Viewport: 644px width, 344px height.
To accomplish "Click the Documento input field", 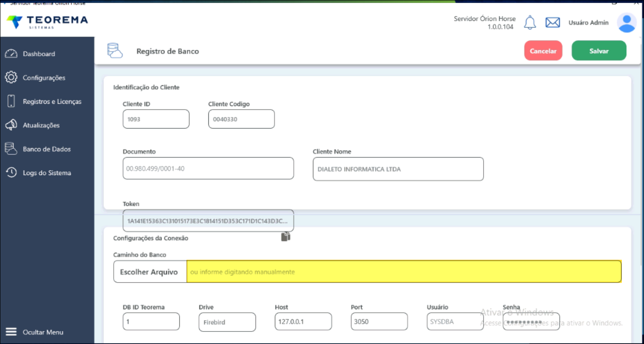I will (208, 168).
